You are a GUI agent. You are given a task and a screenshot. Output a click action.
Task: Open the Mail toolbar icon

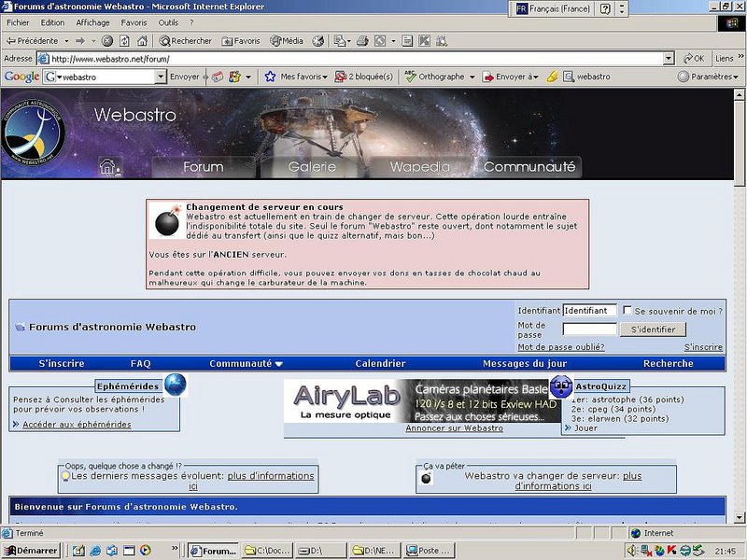pos(341,41)
